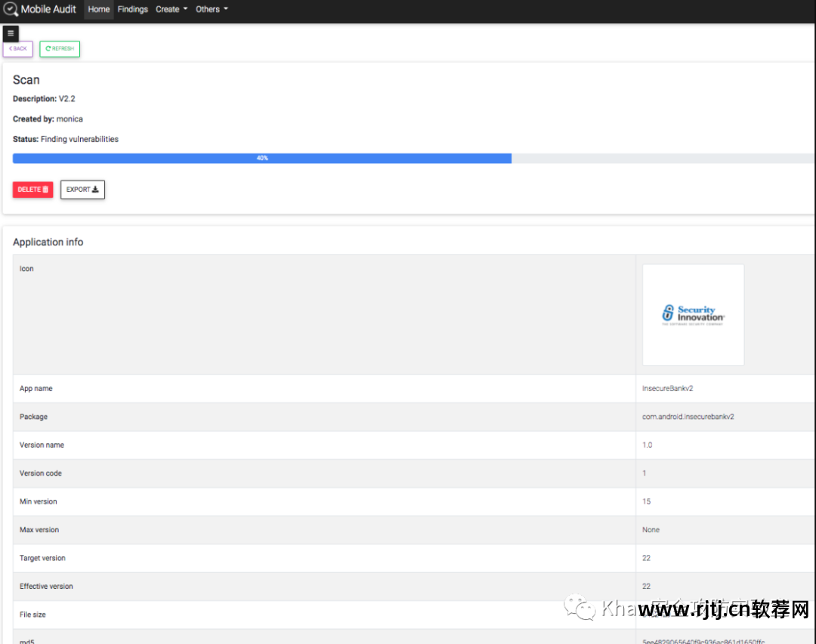Image resolution: width=816 pixels, height=644 pixels.
Task: Click the Package row label
Action: tap(33, 417)
